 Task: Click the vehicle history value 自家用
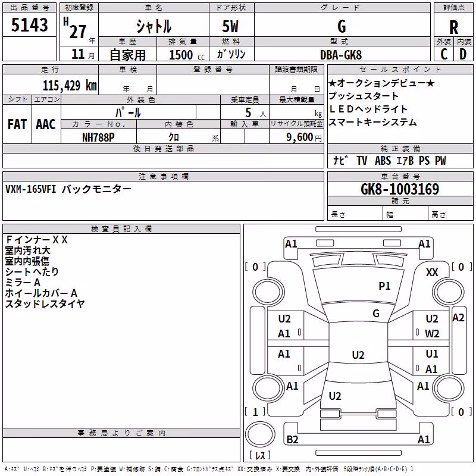(127, 55)
